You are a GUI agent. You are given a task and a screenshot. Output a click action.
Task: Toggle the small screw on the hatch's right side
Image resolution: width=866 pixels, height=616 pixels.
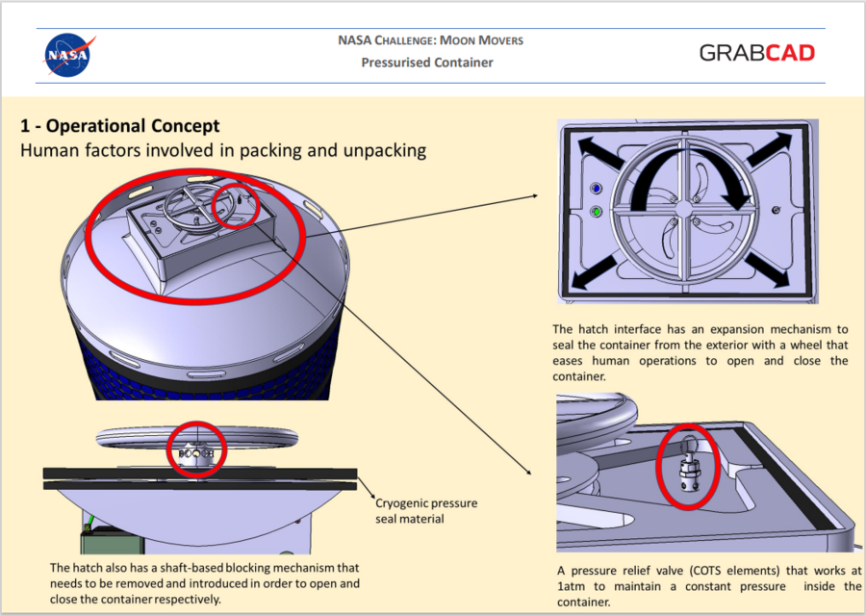coord(776,209)
